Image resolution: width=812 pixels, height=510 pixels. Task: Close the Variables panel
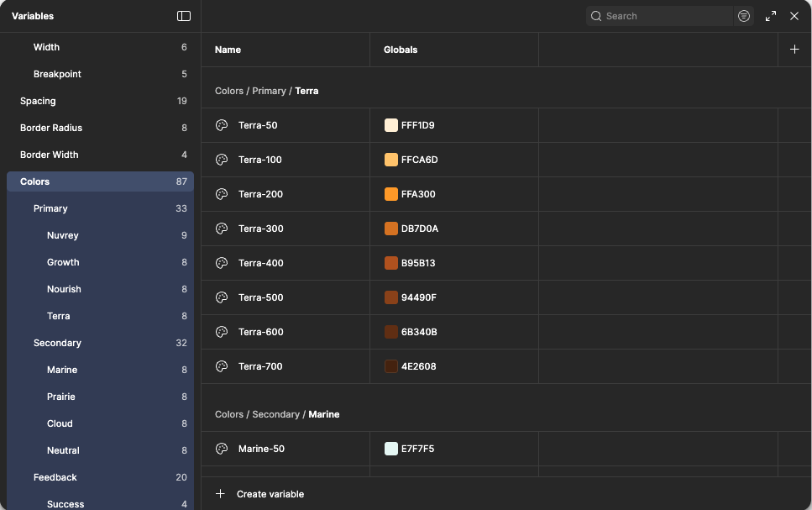[x=794, y=16]
